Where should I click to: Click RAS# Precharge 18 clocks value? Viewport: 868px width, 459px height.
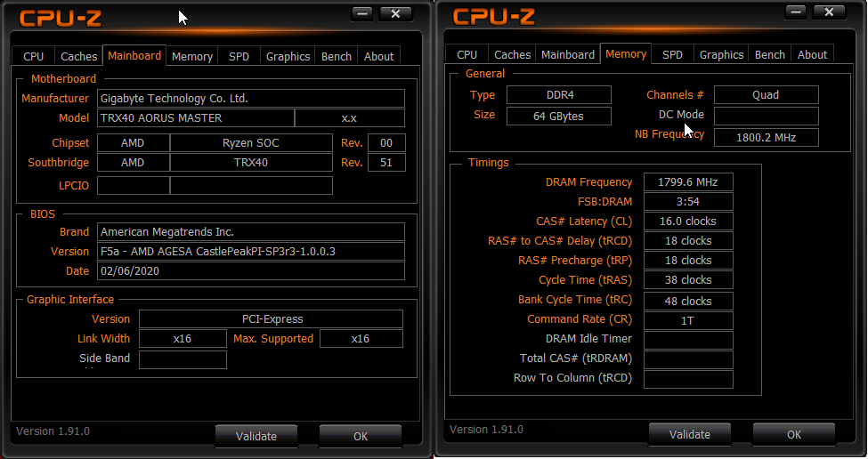coord(688,261)
